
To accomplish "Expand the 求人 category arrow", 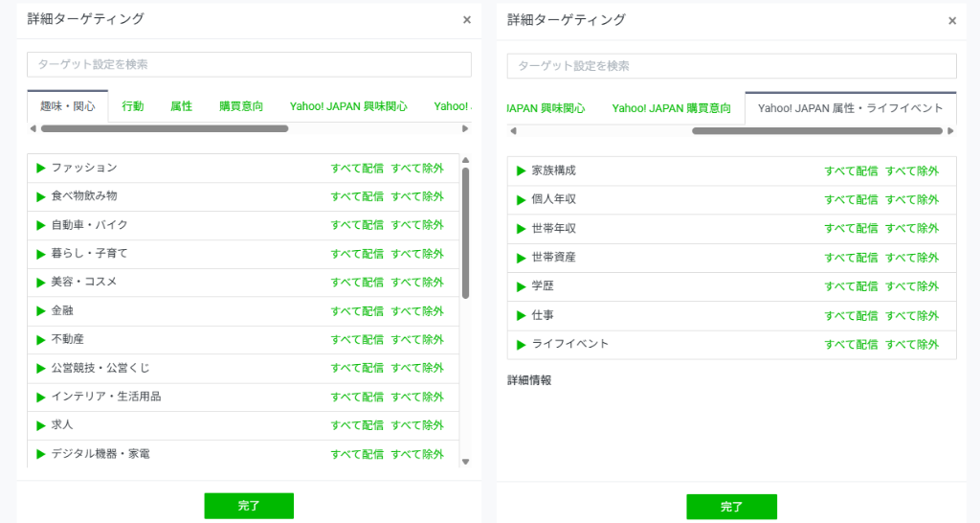I will pyautogui.click(x=41, y=425).
